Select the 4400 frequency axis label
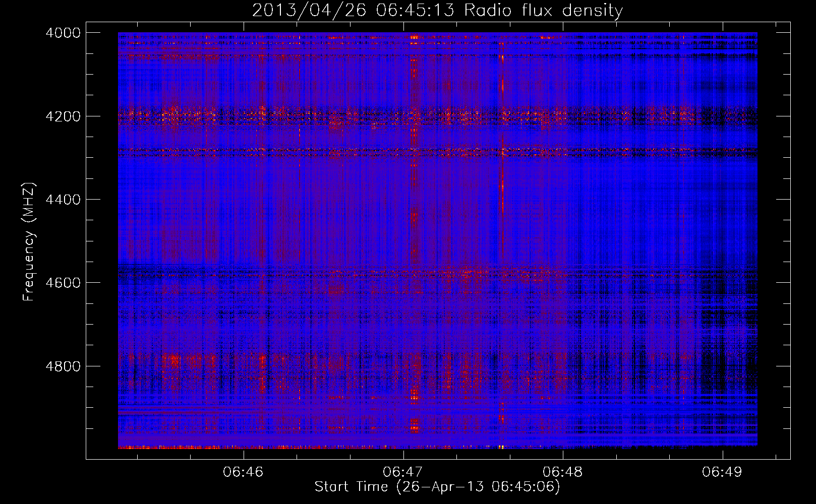The image size is (816, 504). tap(63, 200)
